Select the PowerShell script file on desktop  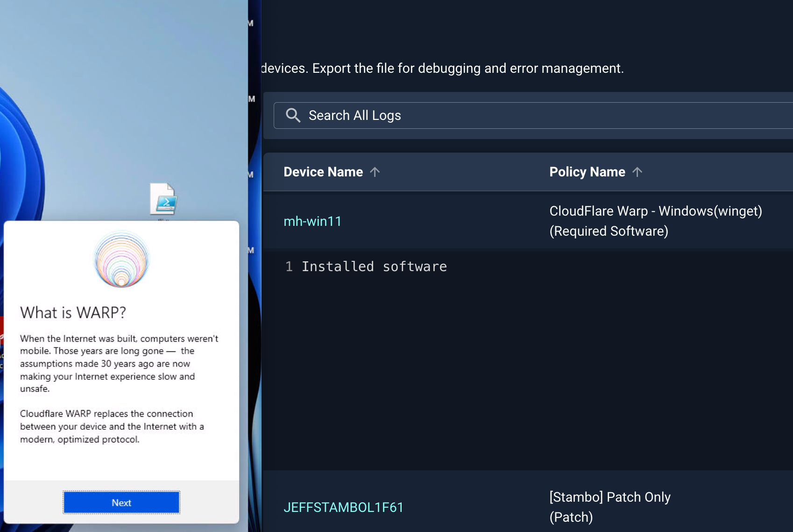pos(163,199)
